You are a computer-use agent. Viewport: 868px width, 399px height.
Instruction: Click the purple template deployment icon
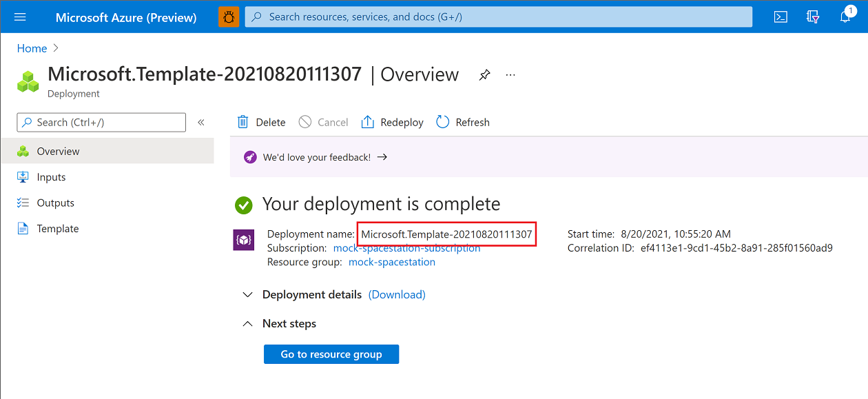coord(244,240)
